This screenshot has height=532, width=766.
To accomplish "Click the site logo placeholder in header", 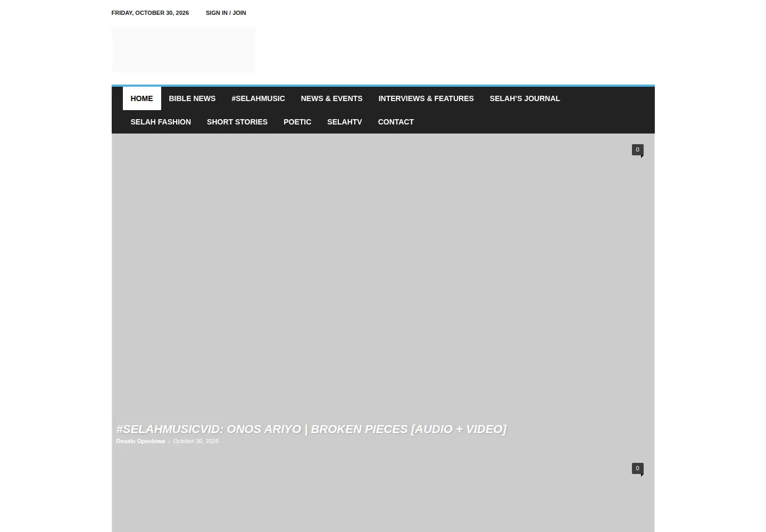I will pos(183,49).
